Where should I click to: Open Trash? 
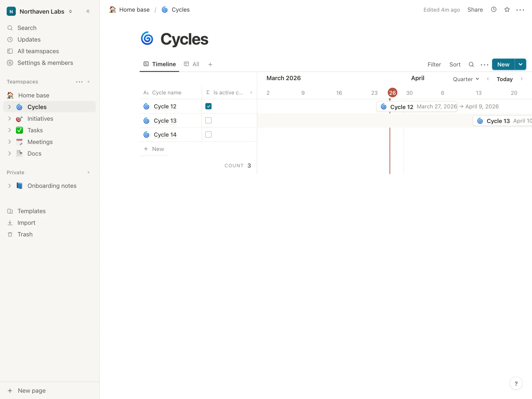pos(25,234)
